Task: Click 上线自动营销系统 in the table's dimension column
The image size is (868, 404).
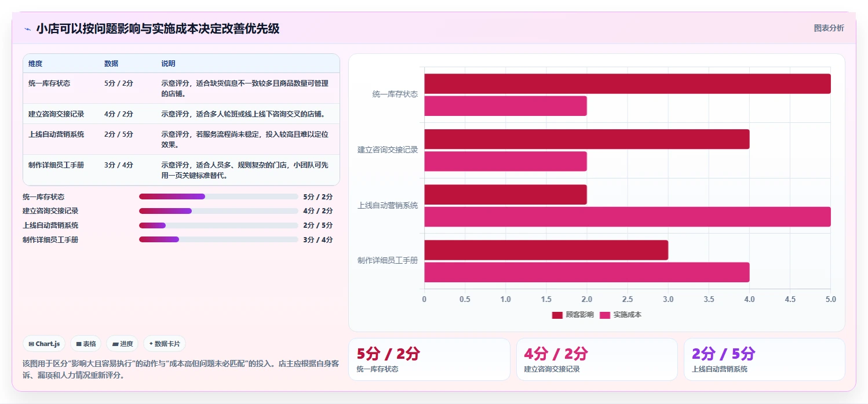Action: click(x=56, y=134)
